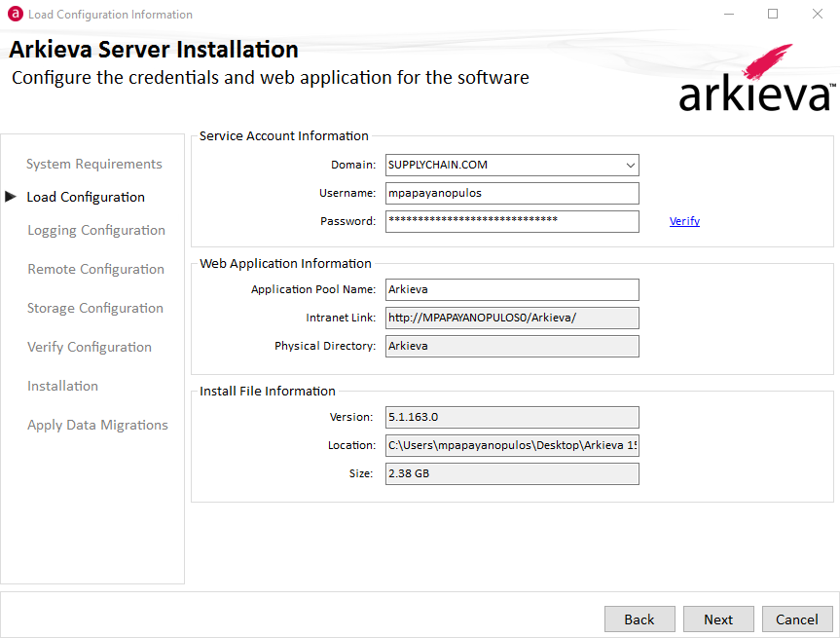Go to Logging Configuration step

(96, 231)
